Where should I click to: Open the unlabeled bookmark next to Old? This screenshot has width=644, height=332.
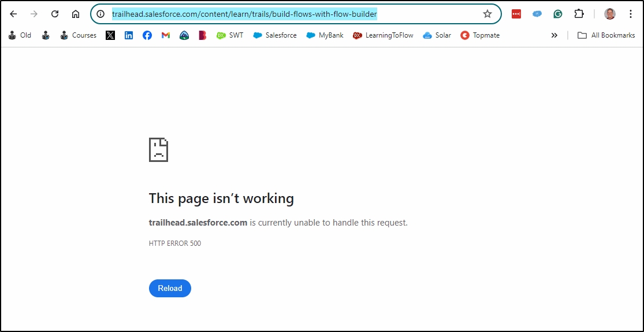[x=46, y=35]
